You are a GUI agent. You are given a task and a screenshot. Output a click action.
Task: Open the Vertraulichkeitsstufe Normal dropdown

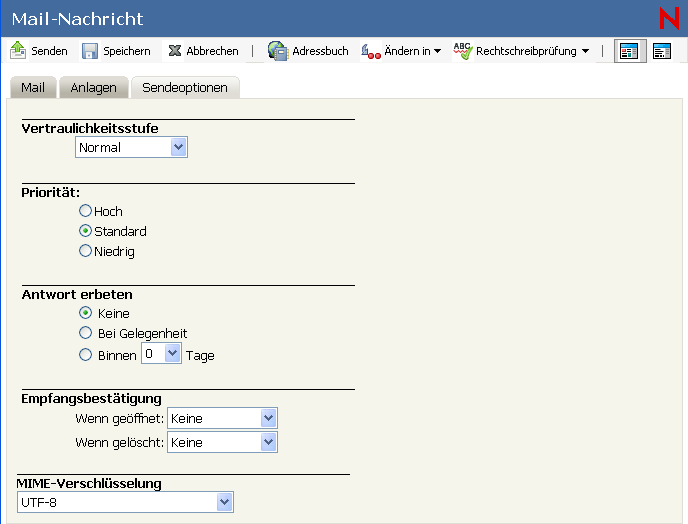pos(131,147)
